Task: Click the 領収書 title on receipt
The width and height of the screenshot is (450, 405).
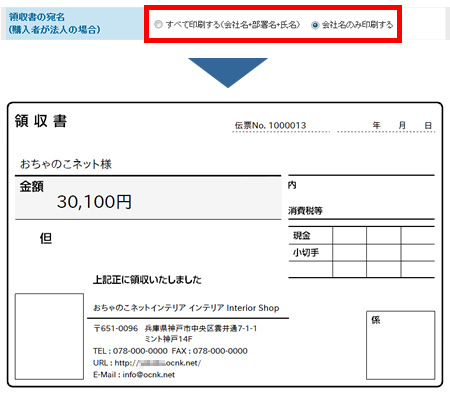Action: [41, 121]
